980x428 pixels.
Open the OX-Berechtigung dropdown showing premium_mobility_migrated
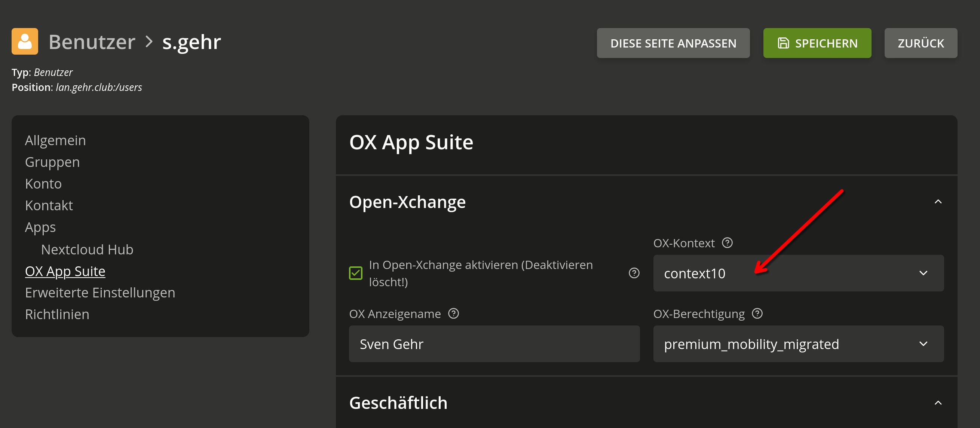click(798, 344)
